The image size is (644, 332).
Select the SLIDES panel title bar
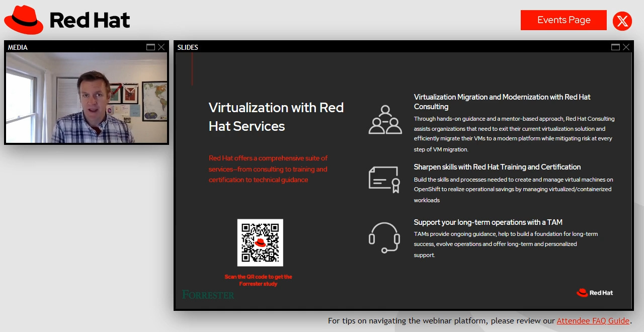pos(392,47)
